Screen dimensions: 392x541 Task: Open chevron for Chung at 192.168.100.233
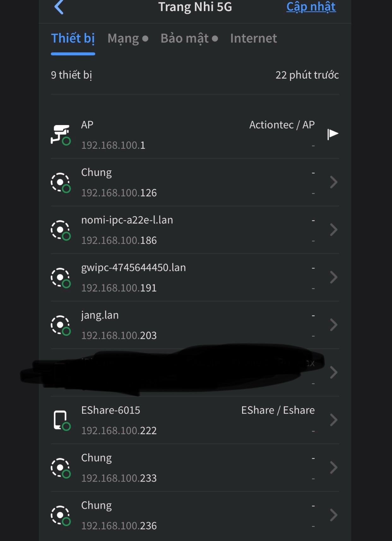[333, 467]
